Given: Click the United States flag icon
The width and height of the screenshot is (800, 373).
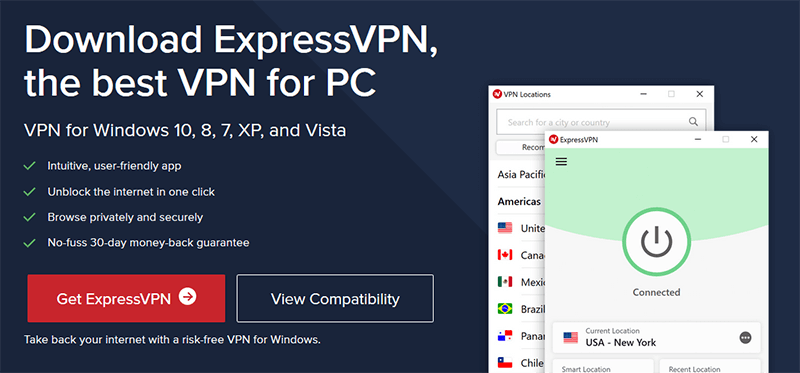Looking at the screenshot, I should (505, 228).
